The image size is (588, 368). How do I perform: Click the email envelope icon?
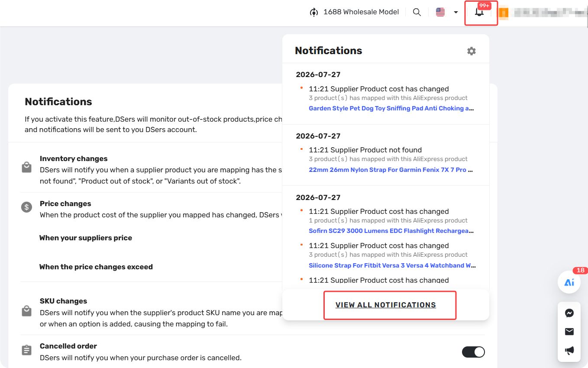click(569, 332)
